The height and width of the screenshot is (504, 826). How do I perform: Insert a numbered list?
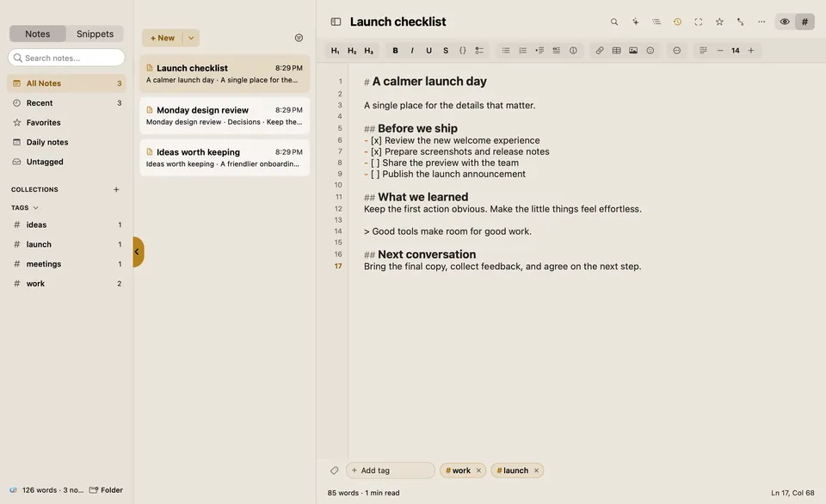click(522, 51)
